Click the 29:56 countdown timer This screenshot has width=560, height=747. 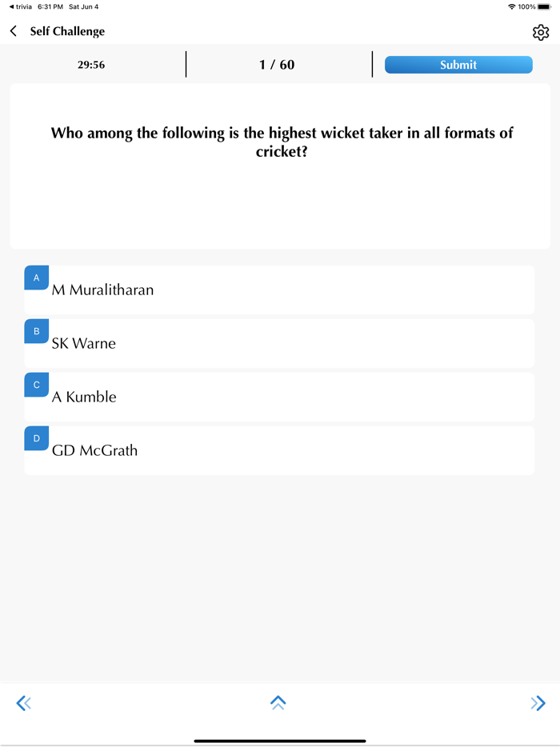click(90, 65)
